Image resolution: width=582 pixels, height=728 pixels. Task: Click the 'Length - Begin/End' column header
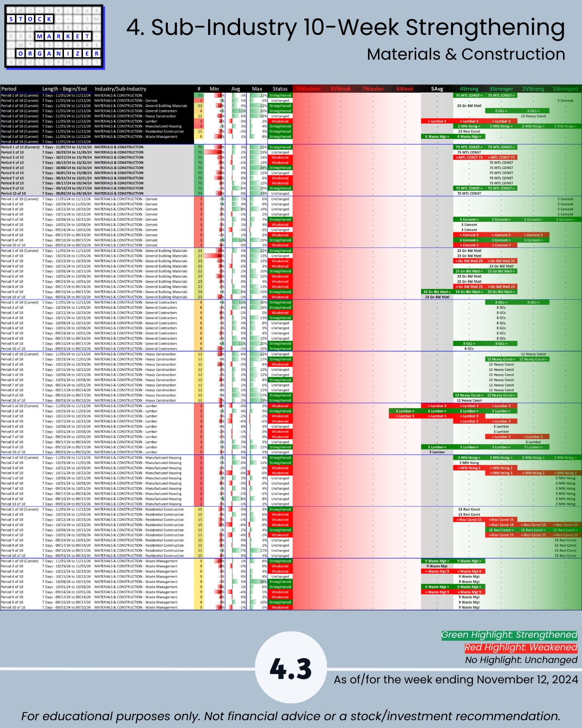tap(65, 89)
